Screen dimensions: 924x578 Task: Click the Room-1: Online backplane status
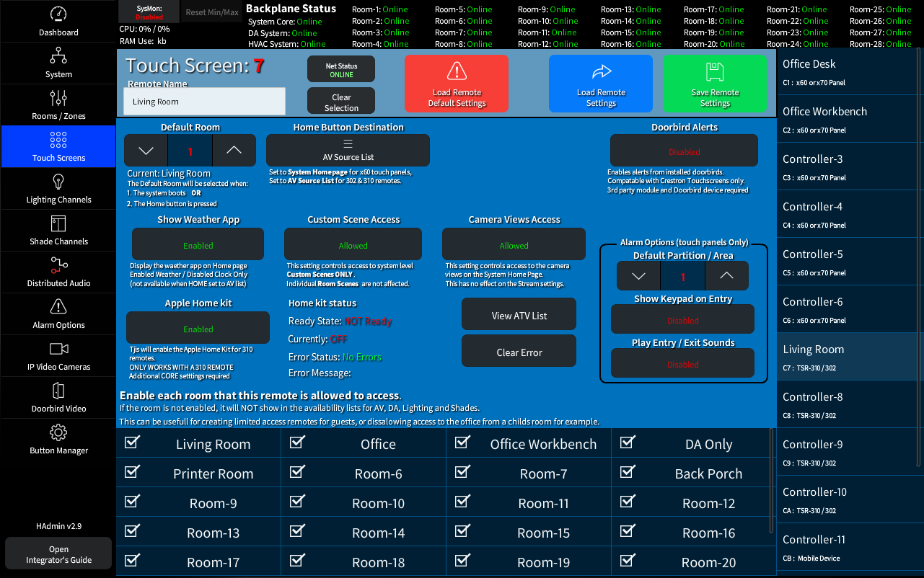click(x=380, y=9)
